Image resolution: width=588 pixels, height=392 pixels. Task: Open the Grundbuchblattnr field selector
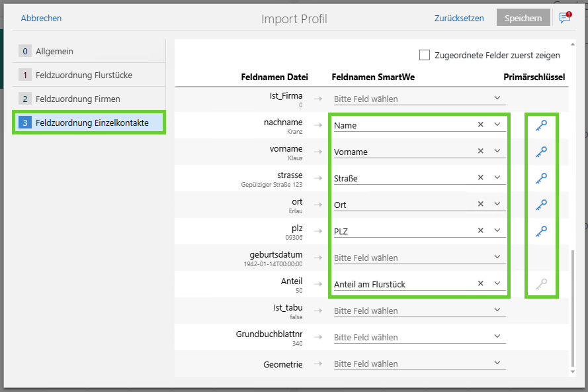click(497, 336)
